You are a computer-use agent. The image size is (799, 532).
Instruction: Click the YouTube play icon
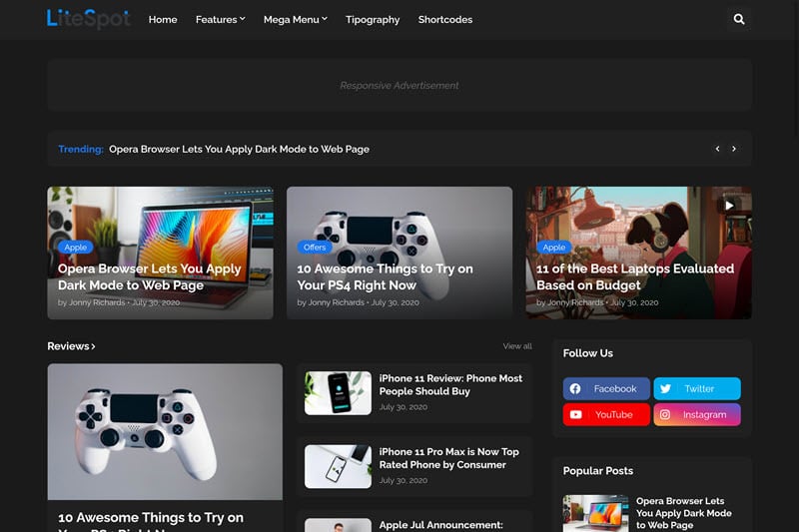[x=576, y=414]
